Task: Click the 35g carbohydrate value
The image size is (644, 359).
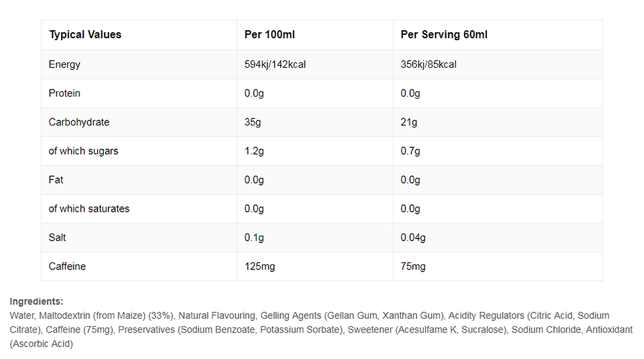Action: tap(252, 122)
